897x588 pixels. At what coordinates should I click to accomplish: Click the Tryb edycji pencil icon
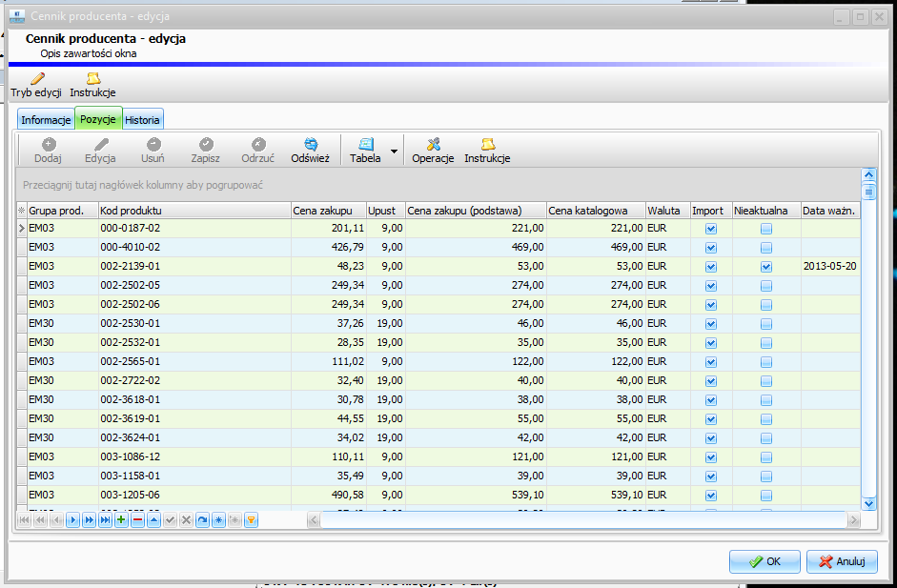[36, 79]
